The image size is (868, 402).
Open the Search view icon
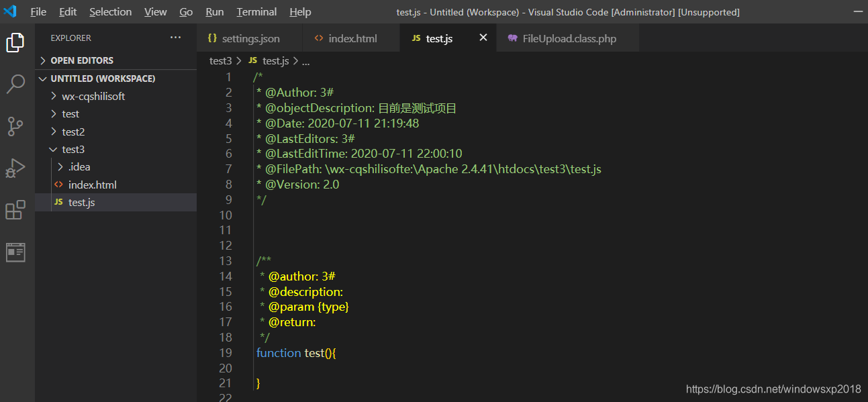tap(15, 84)
